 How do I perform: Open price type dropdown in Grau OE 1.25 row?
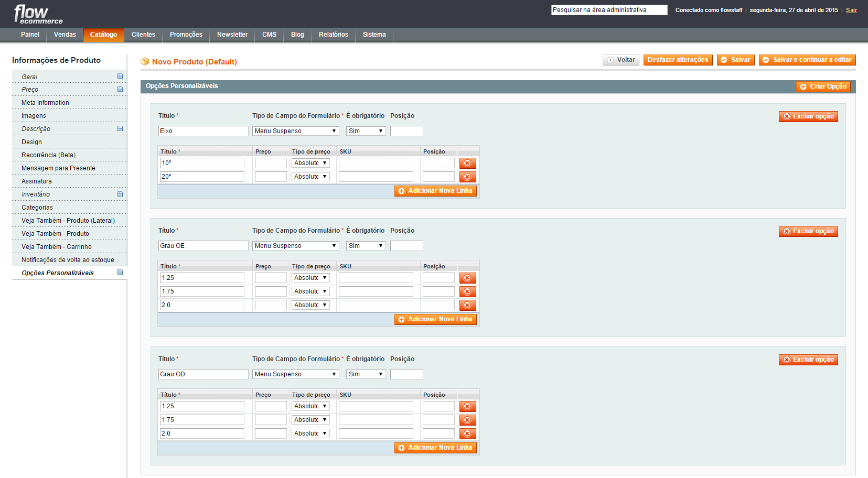click(x=310, y=278)
